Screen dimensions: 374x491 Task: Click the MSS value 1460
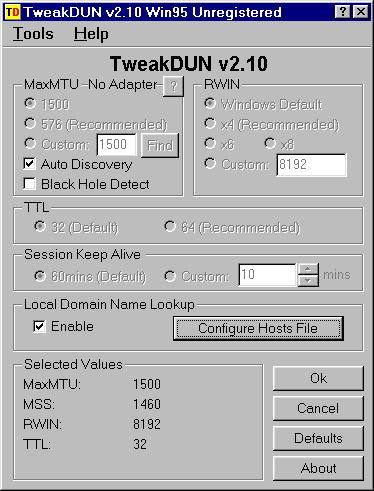(x=147, y=404)
